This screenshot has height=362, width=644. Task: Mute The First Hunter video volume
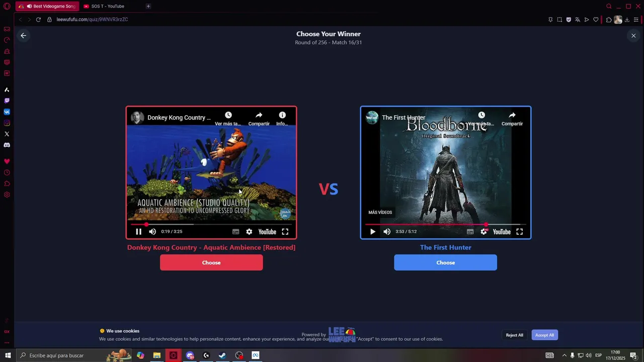coord(387,232)
